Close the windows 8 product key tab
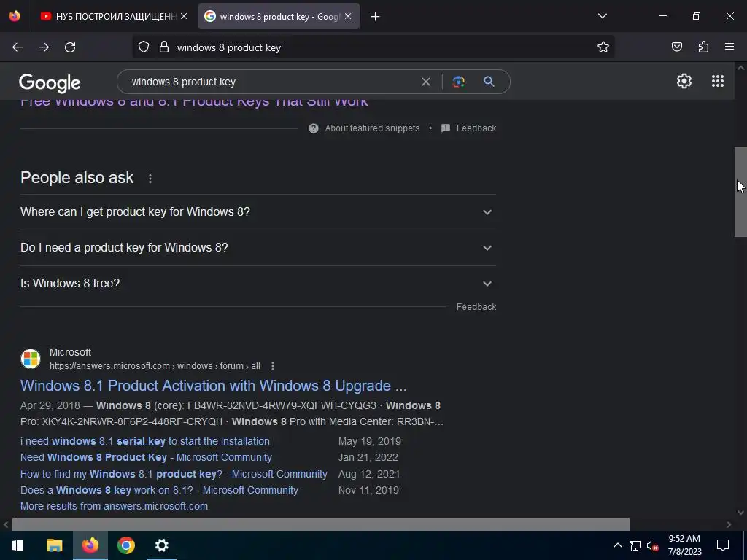Image resolution: width=747 pixels, height=560 pixels. tap(348, 16)
